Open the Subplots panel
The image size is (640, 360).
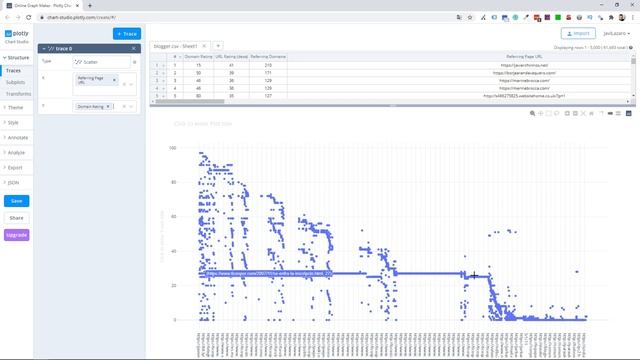click(x=16, y=82)
